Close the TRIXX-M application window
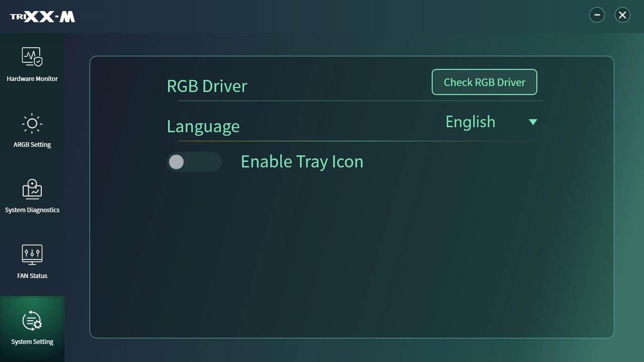 (x=622, y=15)
